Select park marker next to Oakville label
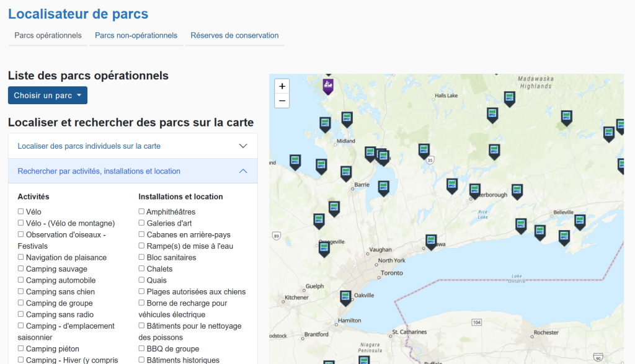Image resolution: width=635 pixels, height=364 pixels. point(345,298)
